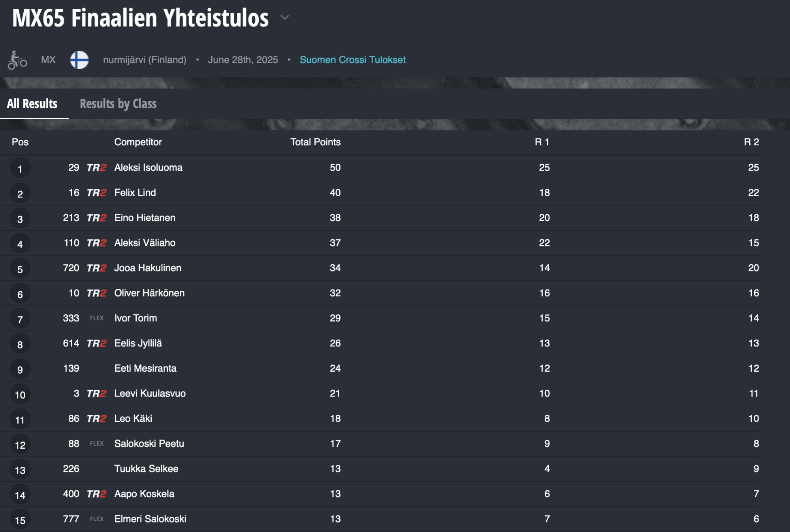Select Jooa Hakulinen row
This screenshot has height=532, width=790.
[380, 268]
